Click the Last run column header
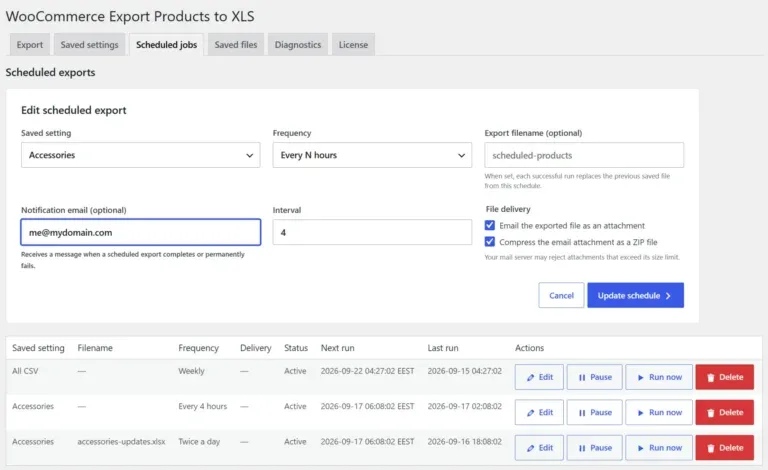Screen dimensions: 768x470 coord(443,348)
